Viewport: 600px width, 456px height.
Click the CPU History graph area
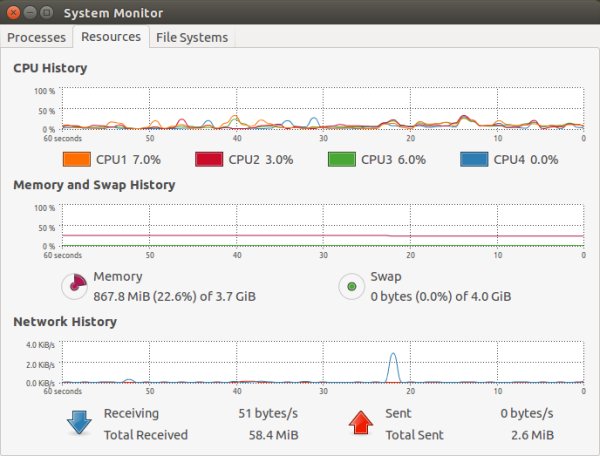pos(322,109)
